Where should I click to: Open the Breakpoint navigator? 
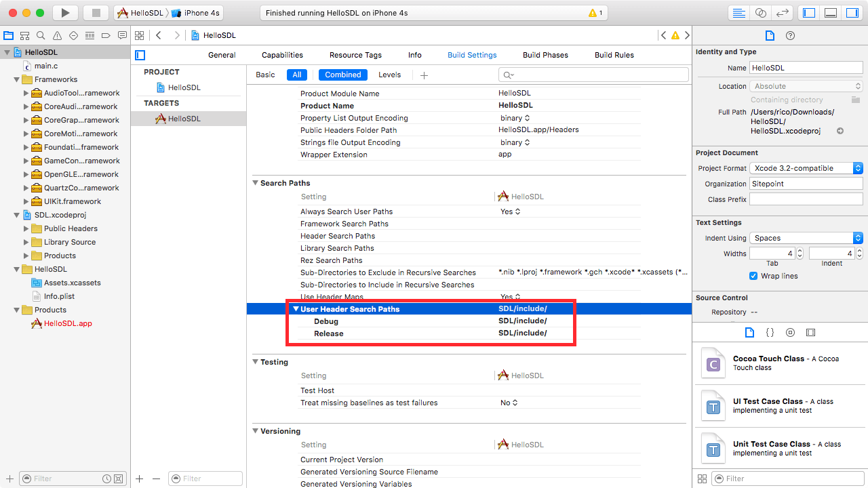[x=106, y=35]
